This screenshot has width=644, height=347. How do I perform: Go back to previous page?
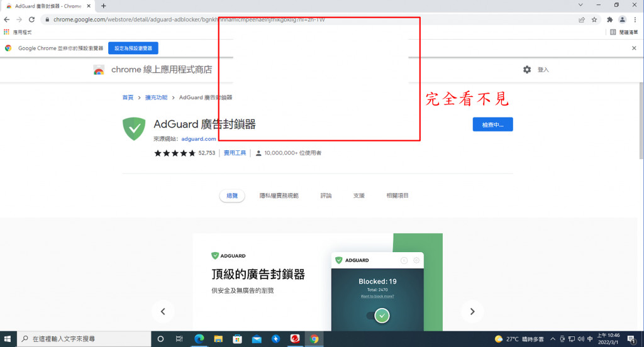point(6,19)
